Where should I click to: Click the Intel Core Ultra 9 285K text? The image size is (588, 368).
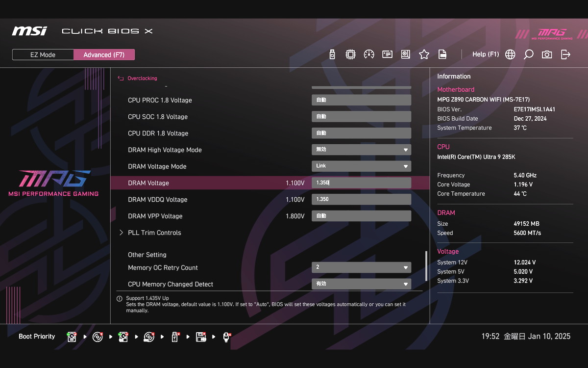(x=476, y=157)
